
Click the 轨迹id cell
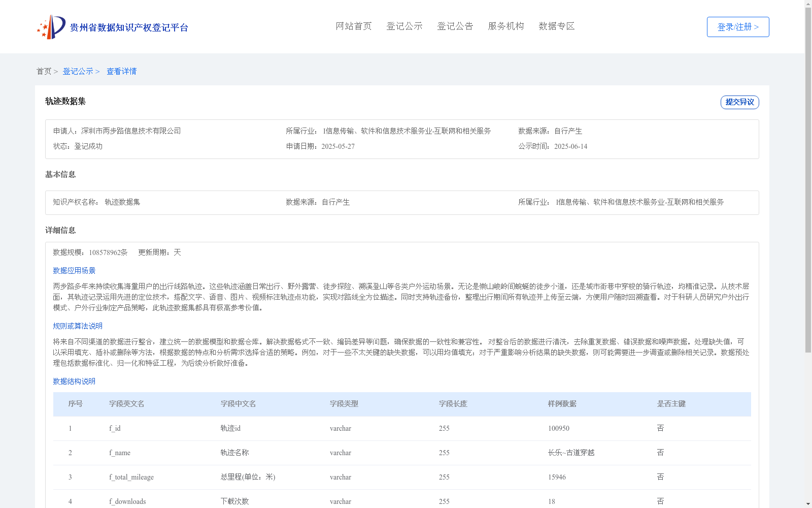click(x=230, y=428)
